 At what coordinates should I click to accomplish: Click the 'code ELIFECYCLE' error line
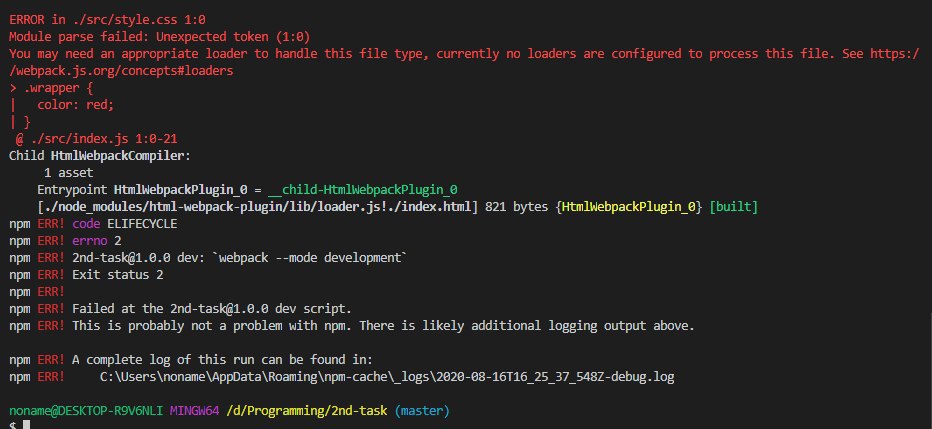(x=93, y=224)
